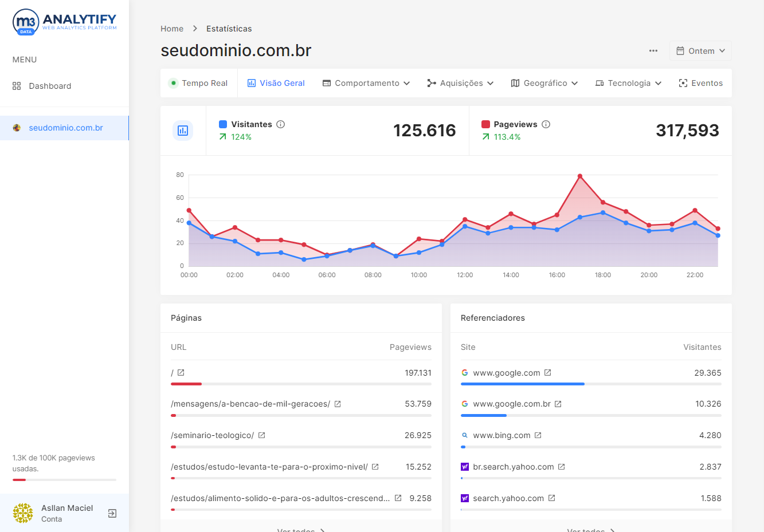This screenshot has width=764, height=532.
Task: Click the M3 Analytify logo
Action: coord(64,22)
